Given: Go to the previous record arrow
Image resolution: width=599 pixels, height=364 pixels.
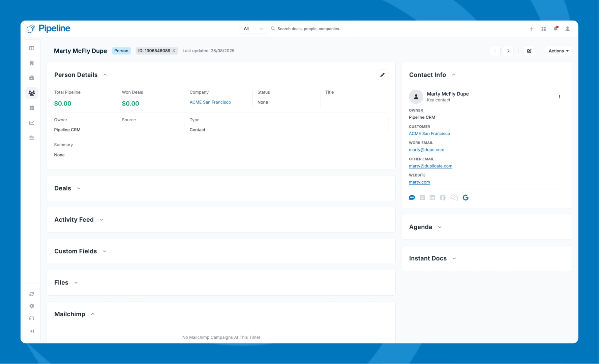Looking at the screenshot, I should [x=495, y=51].
